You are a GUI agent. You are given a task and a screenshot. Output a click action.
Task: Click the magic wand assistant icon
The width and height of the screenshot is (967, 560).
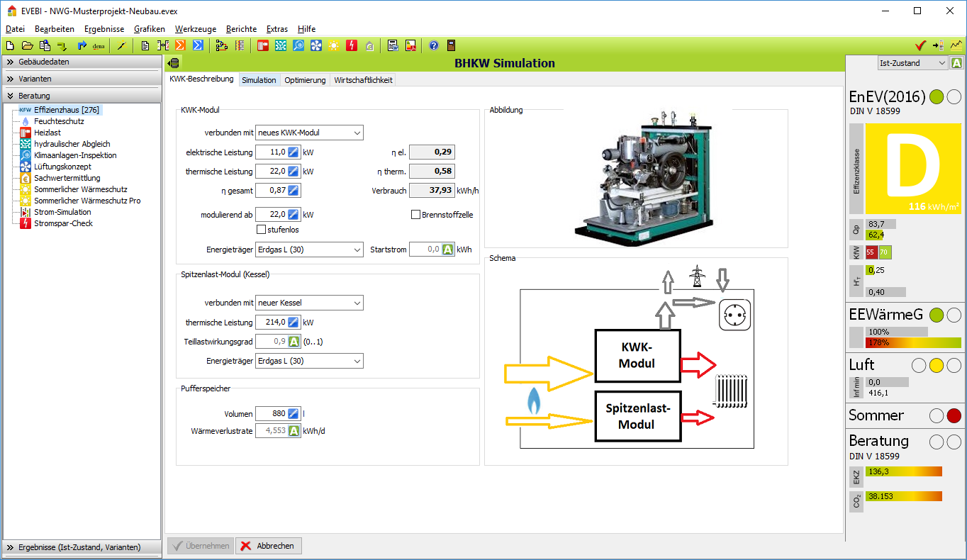pos(121,45)
